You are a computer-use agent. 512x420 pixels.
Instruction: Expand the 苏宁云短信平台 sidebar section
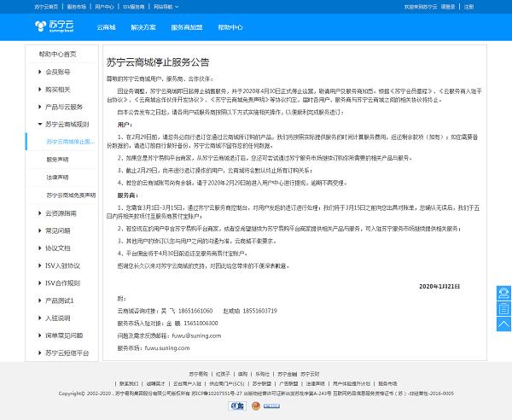[x=63, y=353]
